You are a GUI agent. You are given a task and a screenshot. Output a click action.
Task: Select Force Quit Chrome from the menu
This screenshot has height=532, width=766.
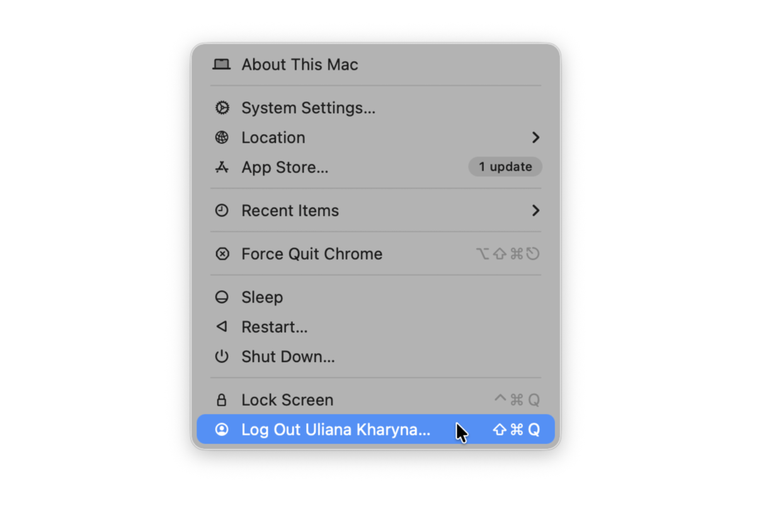(x=311, y=254)
